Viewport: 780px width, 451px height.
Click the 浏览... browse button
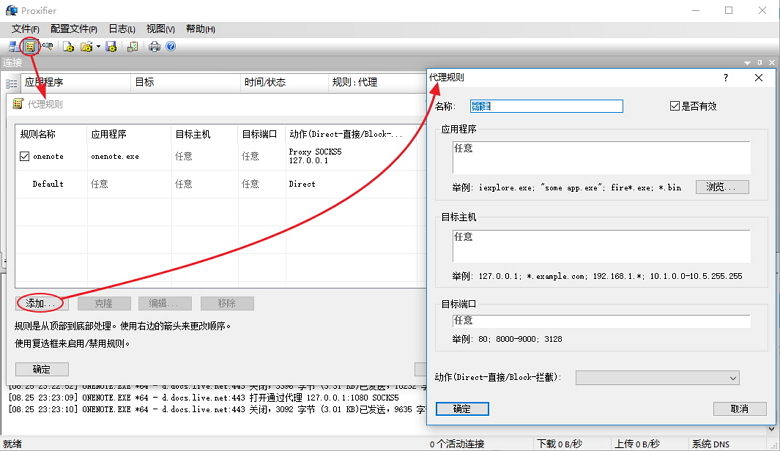pos(722,187)
